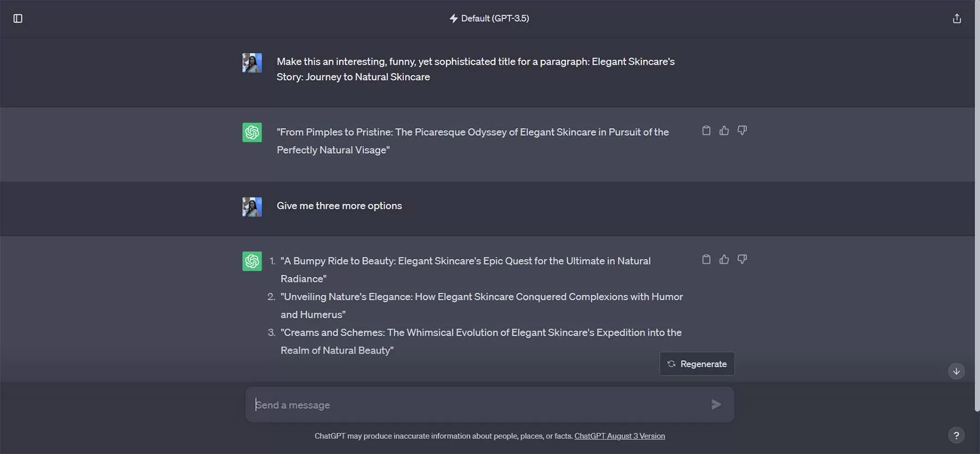Click the send message arrow icon
This screenshot has width=980, height=454.
coord(716,404)
